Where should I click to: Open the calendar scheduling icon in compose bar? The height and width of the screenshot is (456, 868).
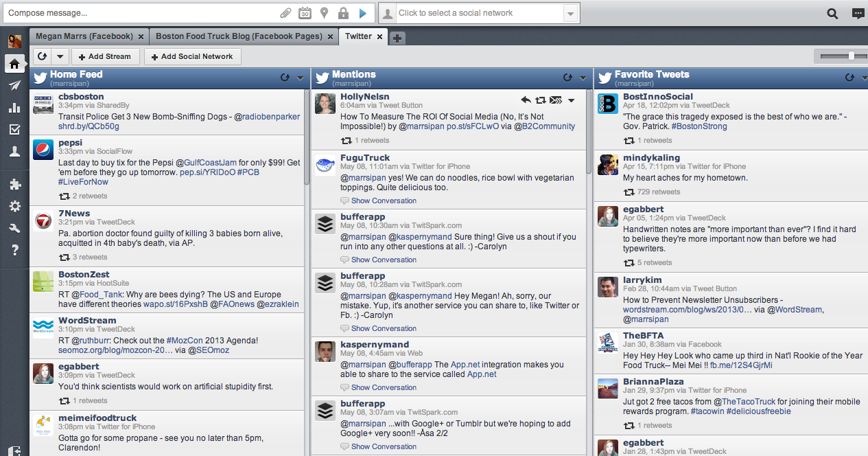point(305,13)
